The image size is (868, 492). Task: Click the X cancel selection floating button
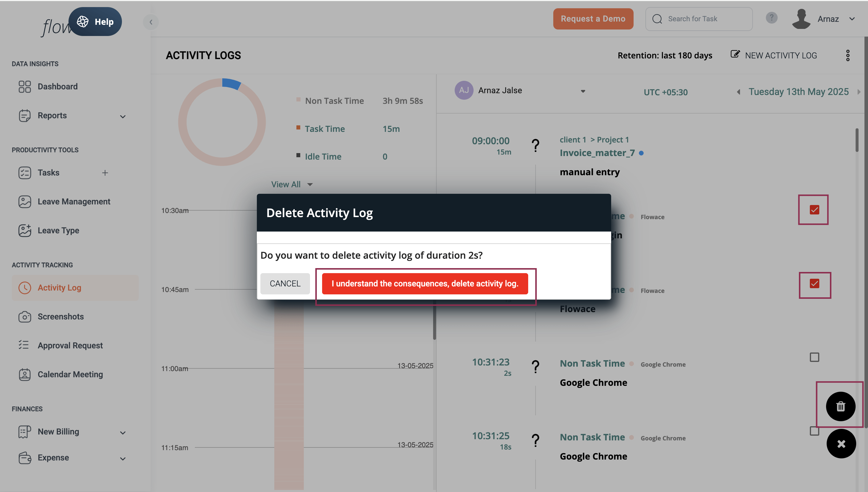tap(841, 444)
